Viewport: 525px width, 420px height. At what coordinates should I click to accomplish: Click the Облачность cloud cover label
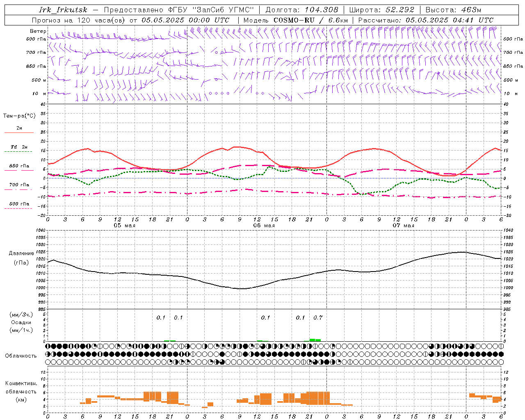point(21,356)
